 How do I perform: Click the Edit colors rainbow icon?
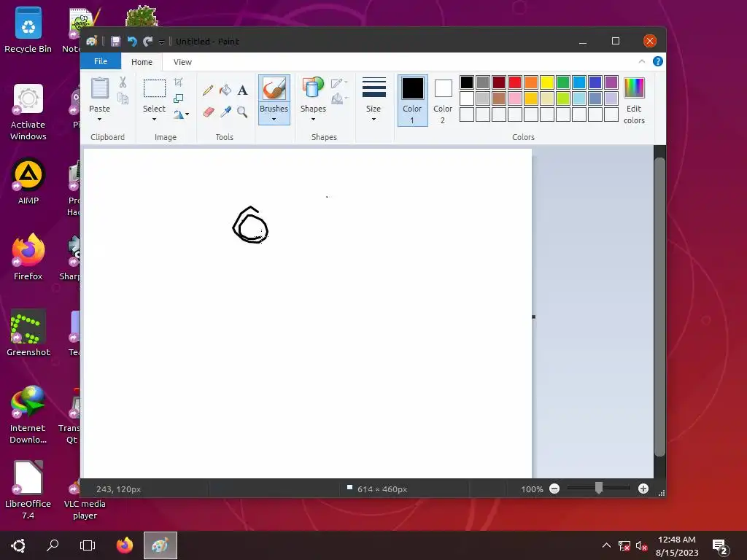click(634, 87)
